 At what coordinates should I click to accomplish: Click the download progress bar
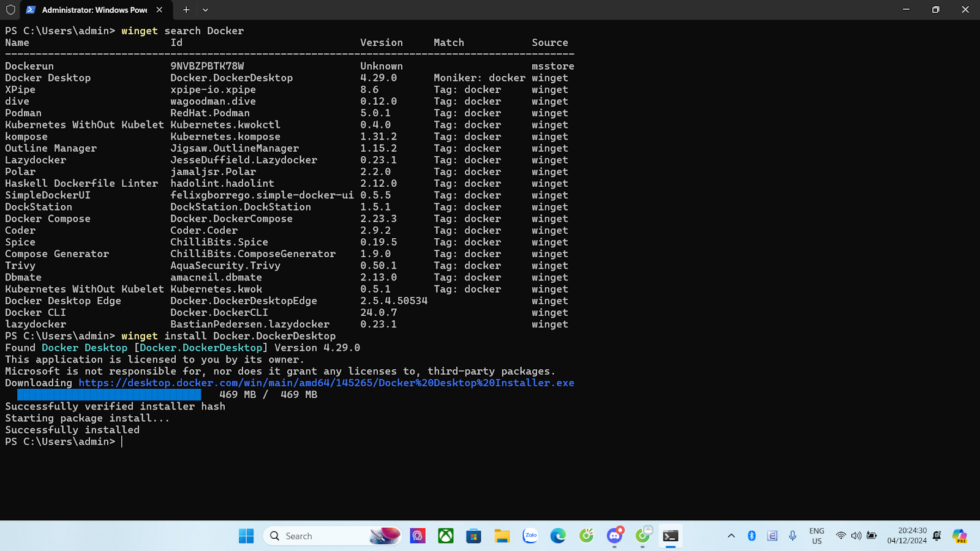pos(109,395)
